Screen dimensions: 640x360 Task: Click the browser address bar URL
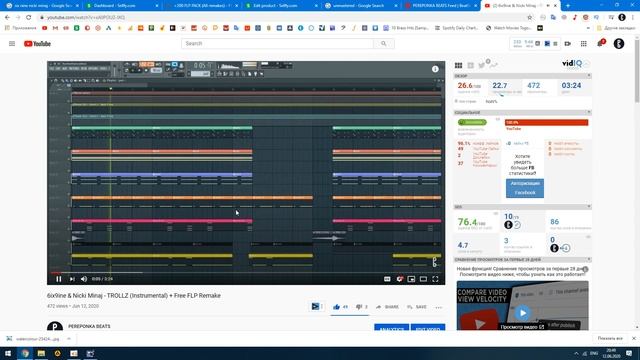pyautogui.click(x=86, y=18)
